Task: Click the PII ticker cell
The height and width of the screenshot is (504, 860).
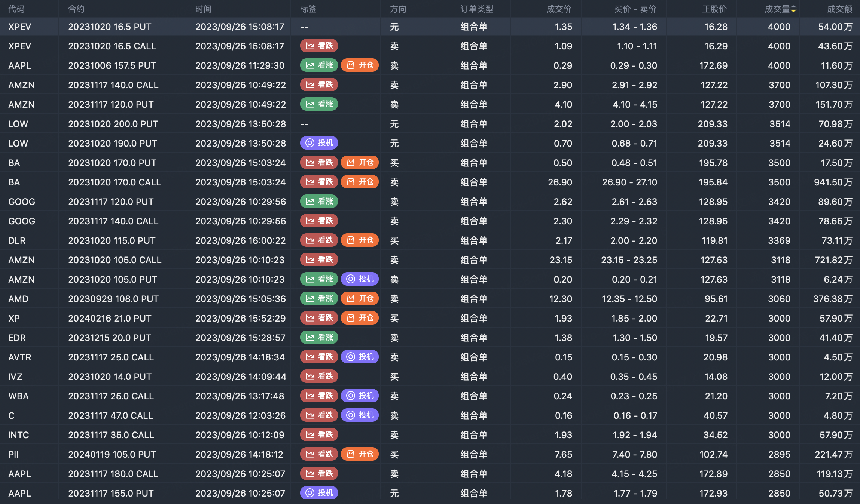Action: pos(13,455)
